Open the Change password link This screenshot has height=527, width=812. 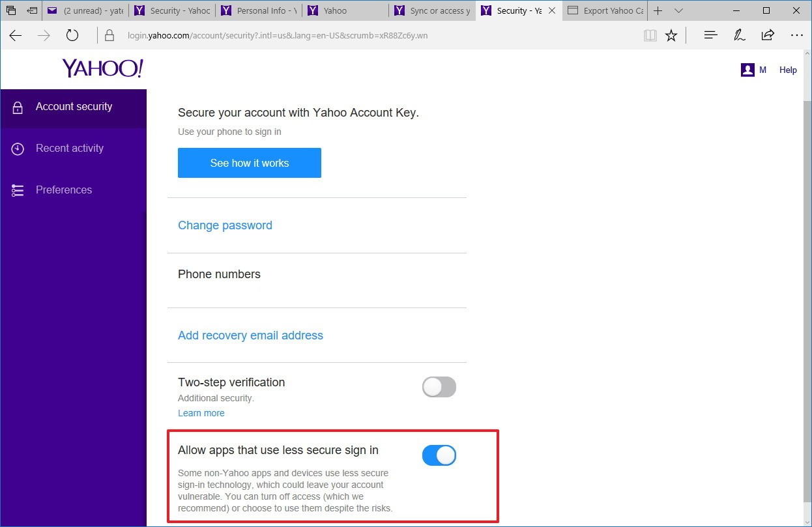coord(225,225)
